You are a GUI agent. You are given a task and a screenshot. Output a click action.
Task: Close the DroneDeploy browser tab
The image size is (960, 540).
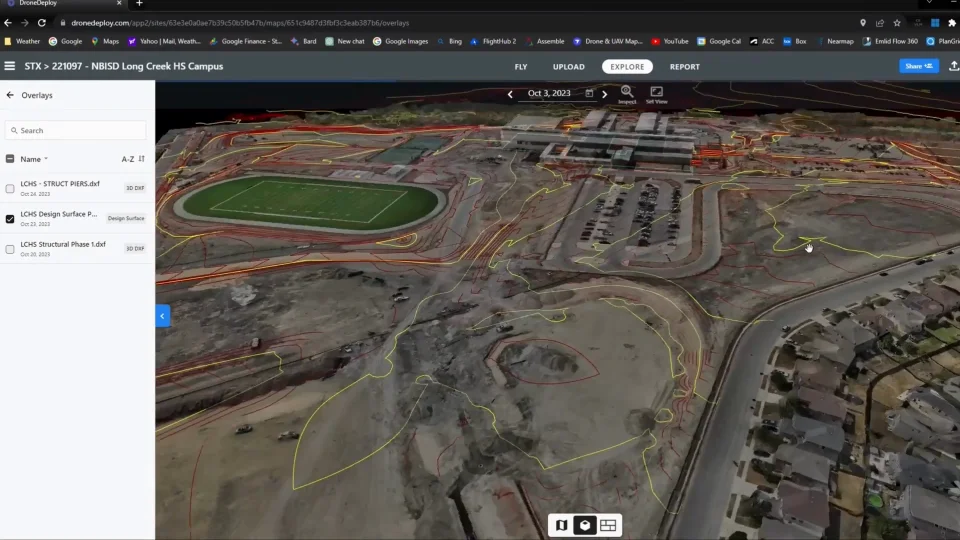(x=119, y=3)
